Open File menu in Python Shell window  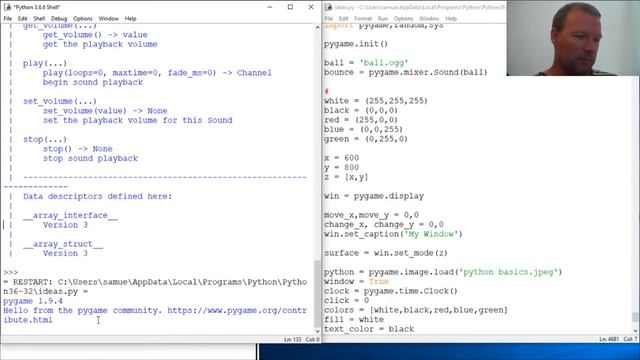pyautogui.click(x=8, y=19)
